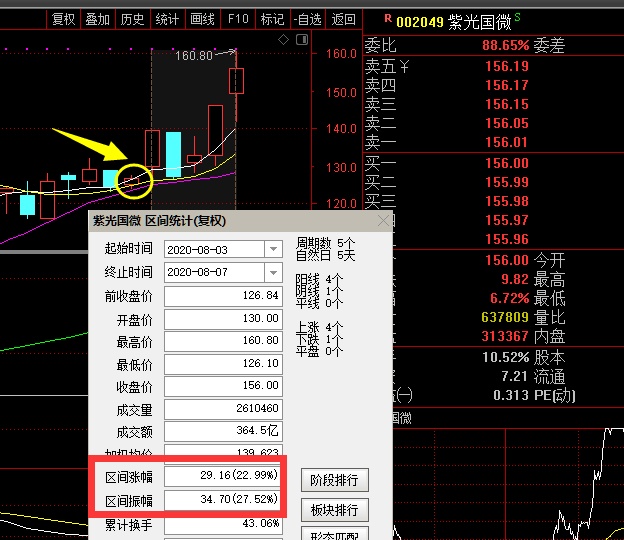Click the 区间涨幅 value field

pyautogui.click(x=223, y=476)
